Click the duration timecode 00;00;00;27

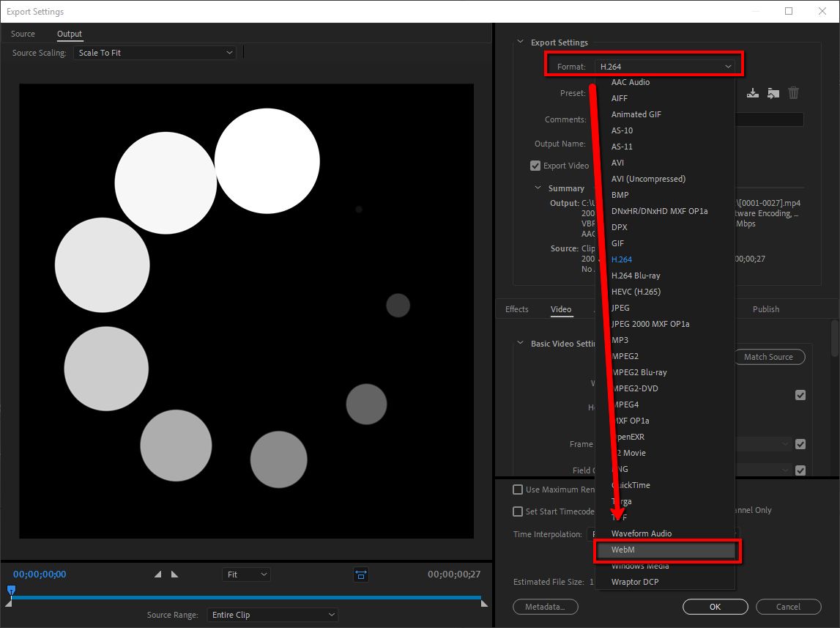454,575
